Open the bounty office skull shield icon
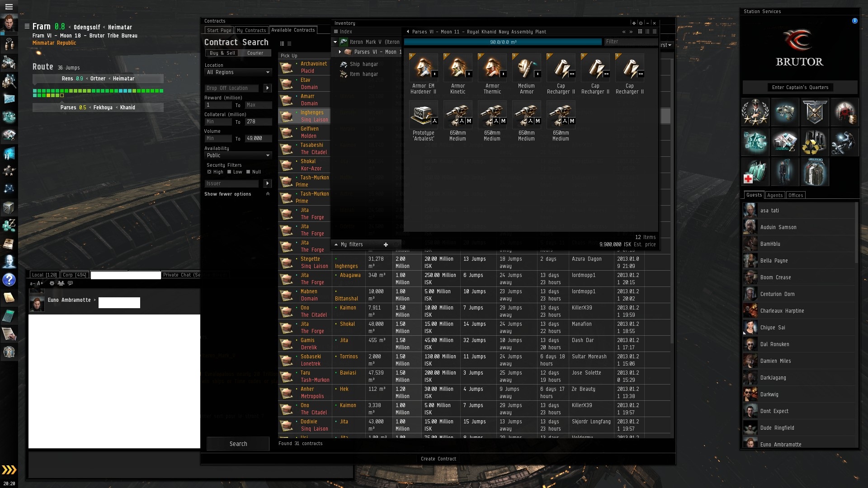Image resolution: width=868 pixels, height=488 pixels. (815, 112)
